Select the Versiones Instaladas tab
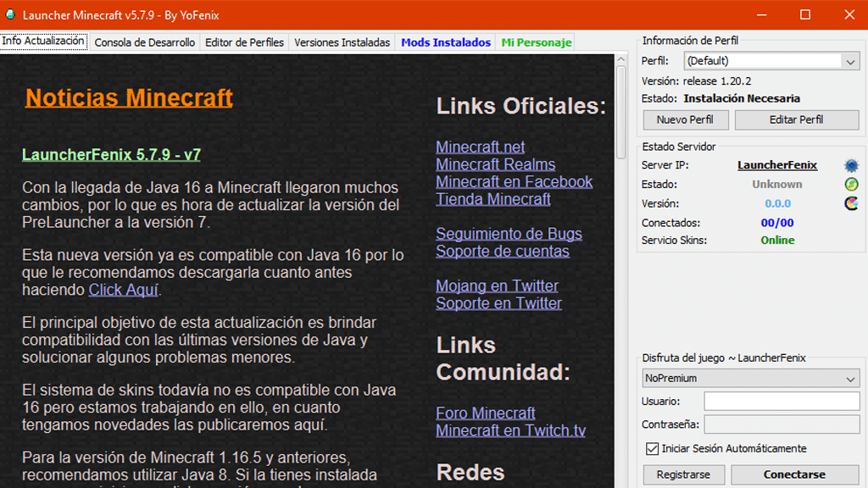 point(342,42)
